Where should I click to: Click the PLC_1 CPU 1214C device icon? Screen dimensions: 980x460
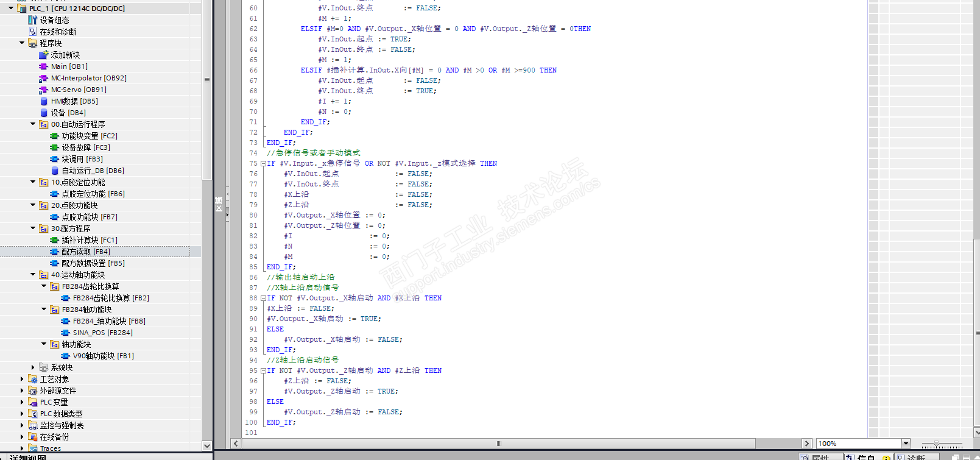coord(22,9)
